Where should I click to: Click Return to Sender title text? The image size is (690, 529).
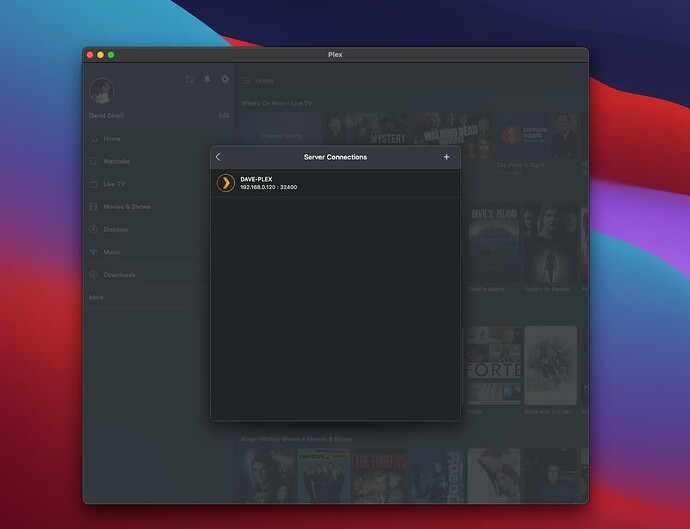pyautogui.click(x=547, y=289)
